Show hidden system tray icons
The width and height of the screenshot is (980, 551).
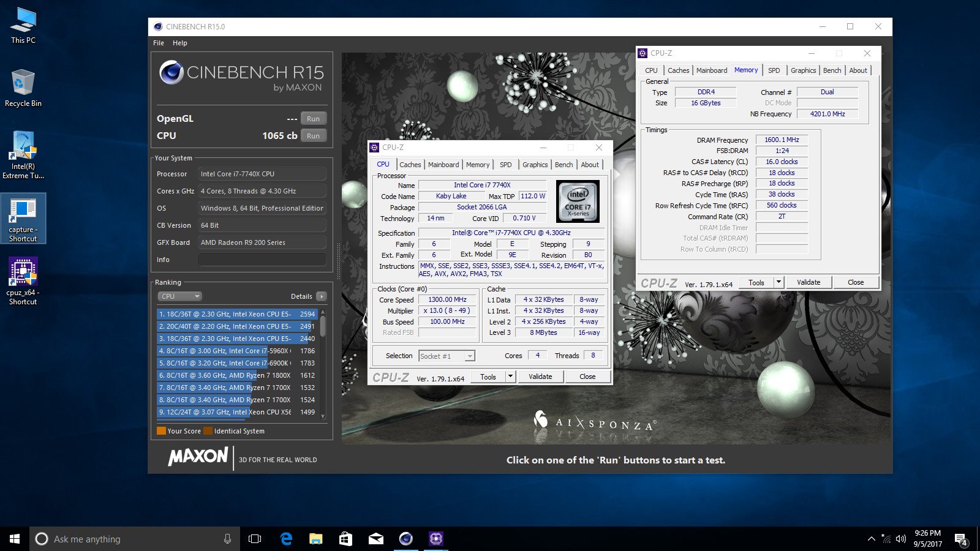871,539
